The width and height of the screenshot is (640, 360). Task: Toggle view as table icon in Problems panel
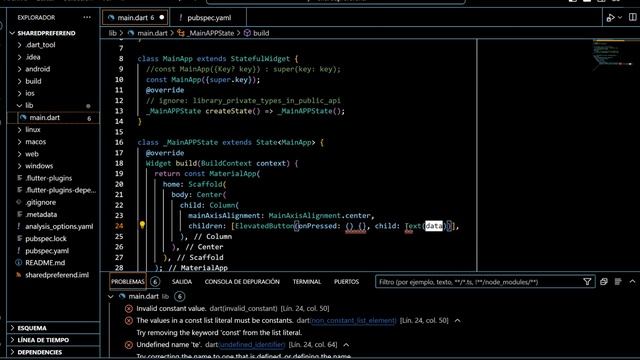[x=618, y=282]
